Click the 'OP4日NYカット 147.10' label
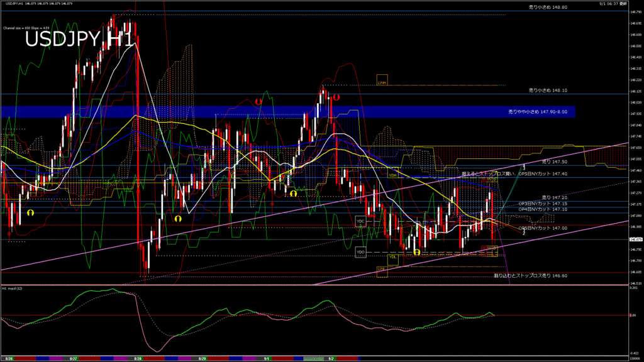 [543, 209]
